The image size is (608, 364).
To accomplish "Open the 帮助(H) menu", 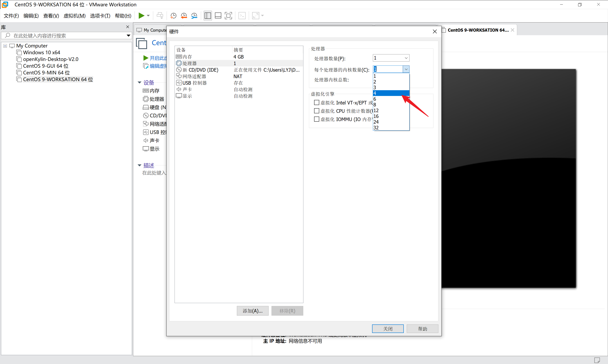I will [x=123, y=16].
